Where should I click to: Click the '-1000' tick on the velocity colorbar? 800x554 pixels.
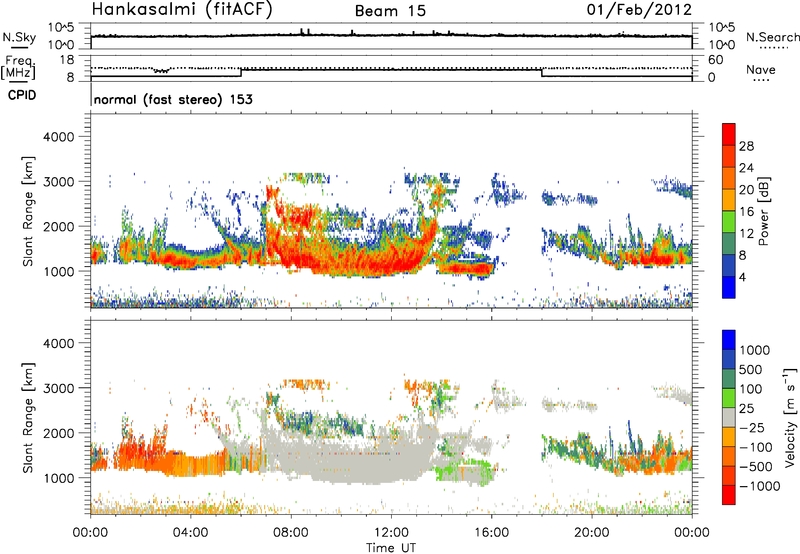pyautogui.click(x=760, y=486)
